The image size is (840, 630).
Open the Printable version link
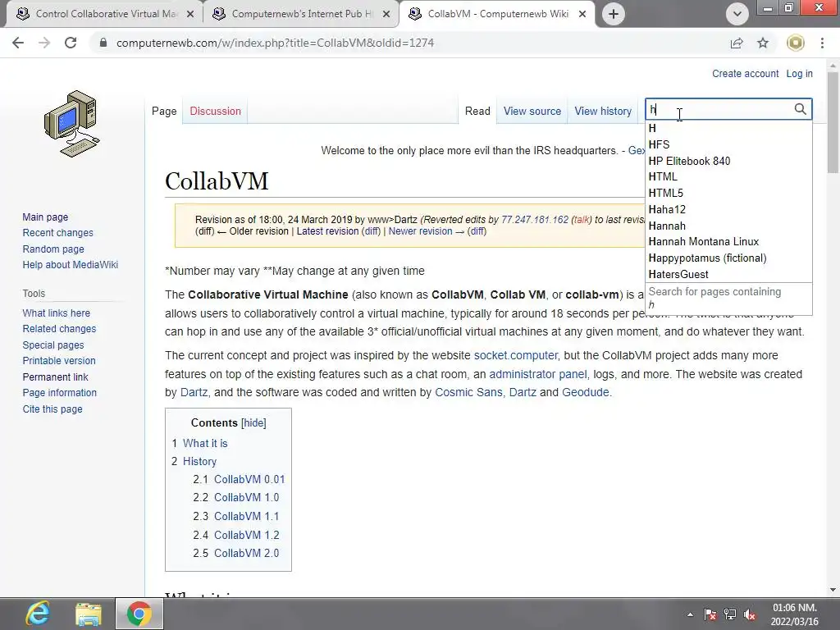59,361
